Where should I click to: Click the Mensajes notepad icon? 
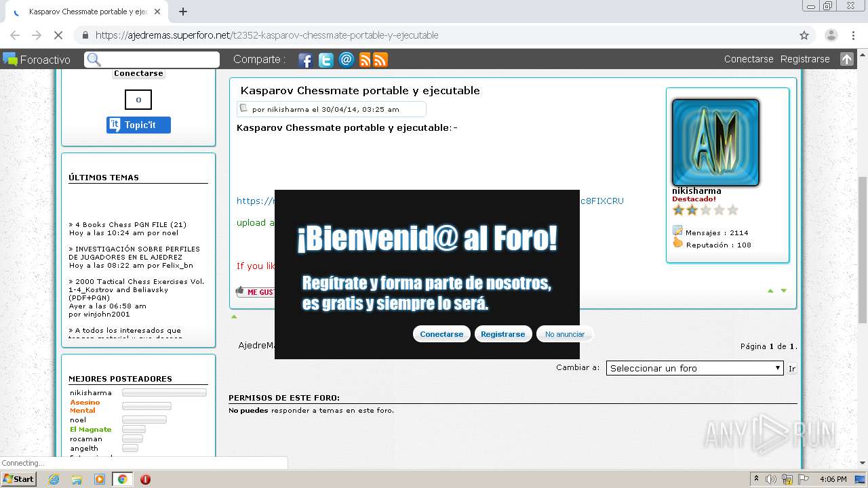(x=677, y=230)
